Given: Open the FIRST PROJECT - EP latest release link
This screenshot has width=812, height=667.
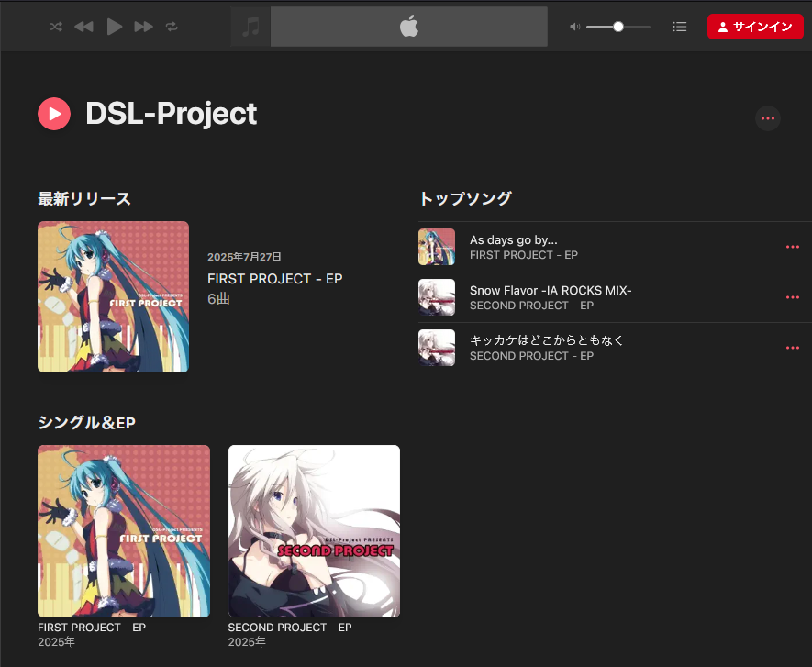Looking at the screenshot, I should tap(275, 279).
